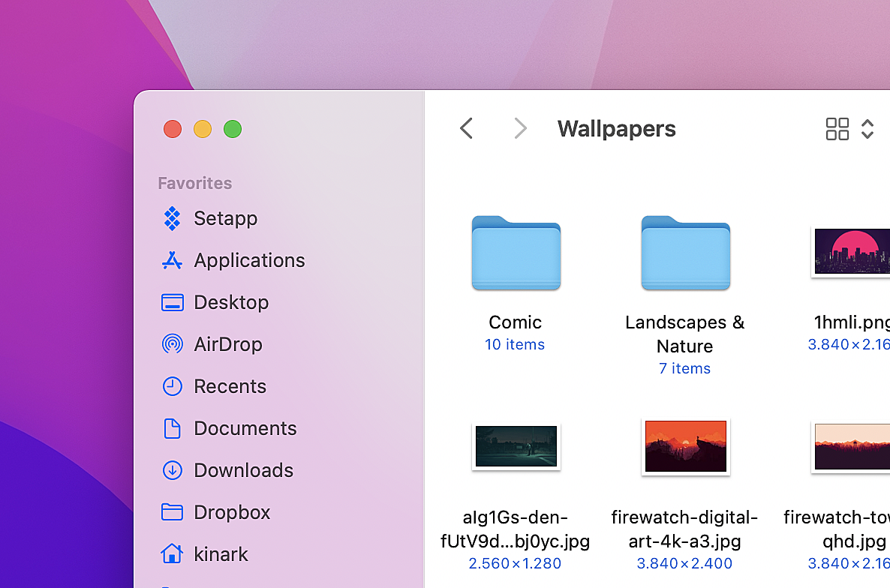
Task: Select the firewatch qhd.jpg thumbnail
Action: point(852,446)
